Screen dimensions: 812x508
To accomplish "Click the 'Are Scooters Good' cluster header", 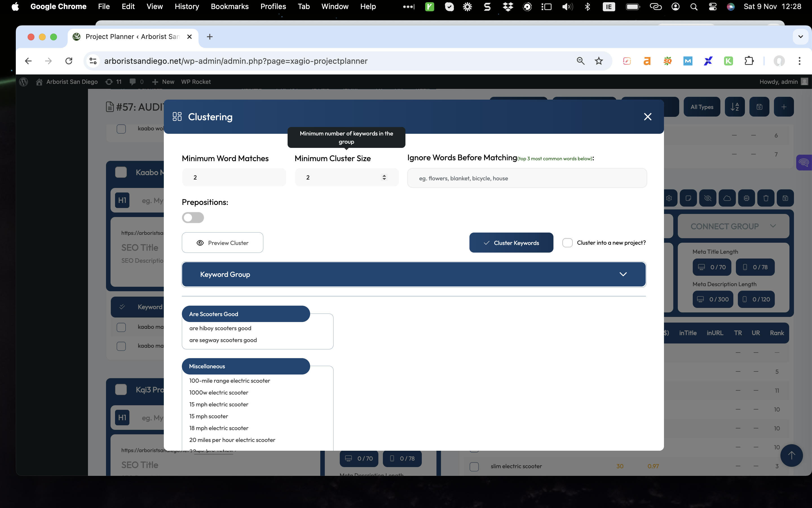I will (246, 314).
